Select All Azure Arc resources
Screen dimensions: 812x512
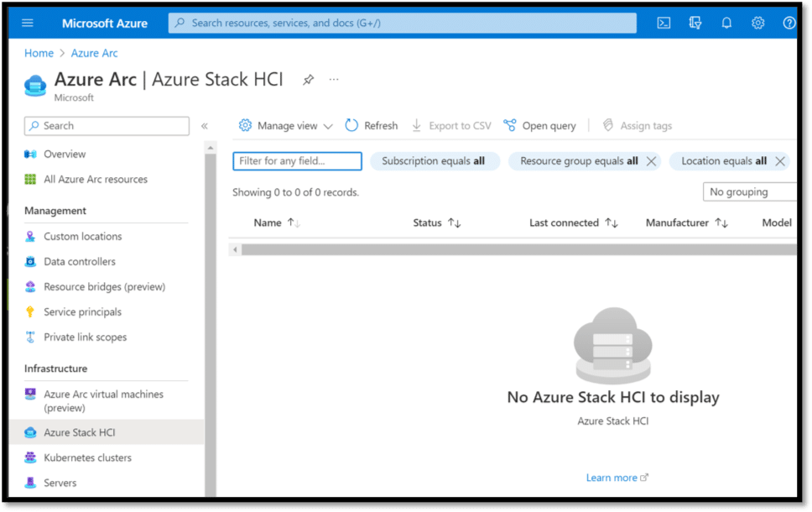pos(96,180)
